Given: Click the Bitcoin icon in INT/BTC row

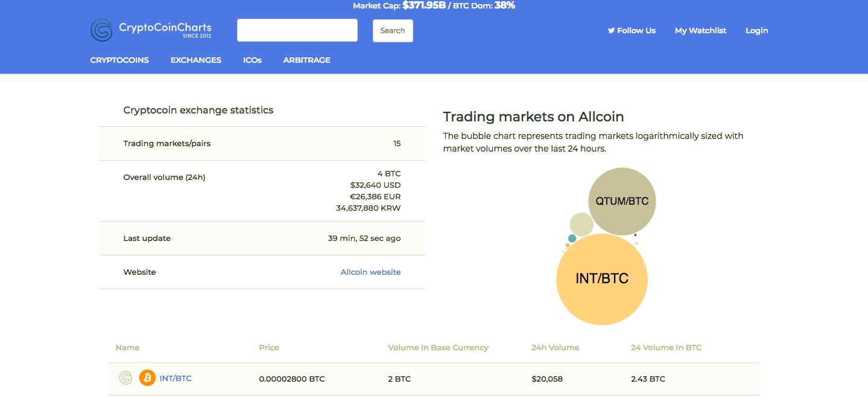Looking at the screenshot, I should [147, 378].
